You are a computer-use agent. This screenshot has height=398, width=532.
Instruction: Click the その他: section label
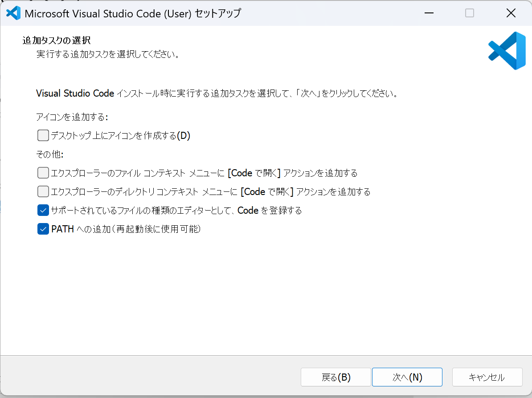pos(49,154)
